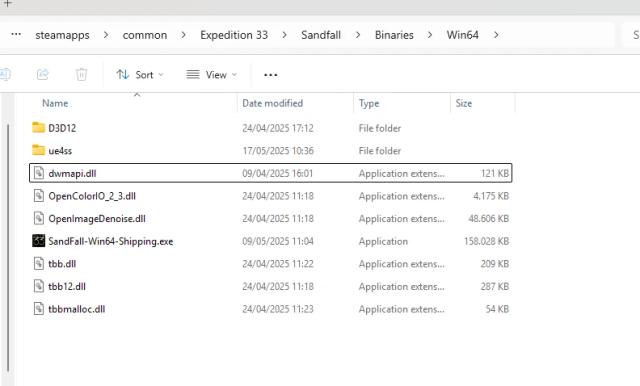Expand chevron after Binaries breadcrumb
The height and width of the screenshot is (386, 640).
tap(430, 35)
